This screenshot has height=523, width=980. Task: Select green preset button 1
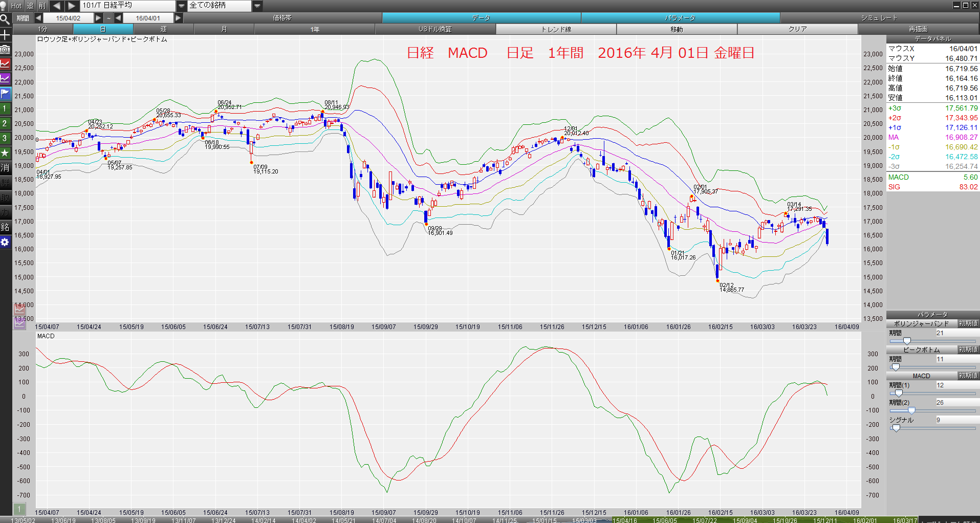[5, 108]
